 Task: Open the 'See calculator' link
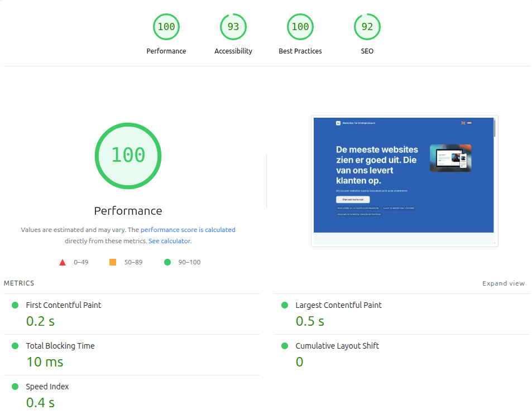click(169, 240)
